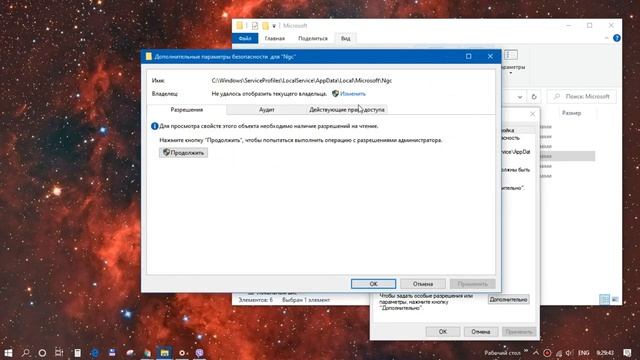The width and height of the screenshot is (640, 360).
Task: Click the folder path text for Ngc
Action: (x=302, y=80)
